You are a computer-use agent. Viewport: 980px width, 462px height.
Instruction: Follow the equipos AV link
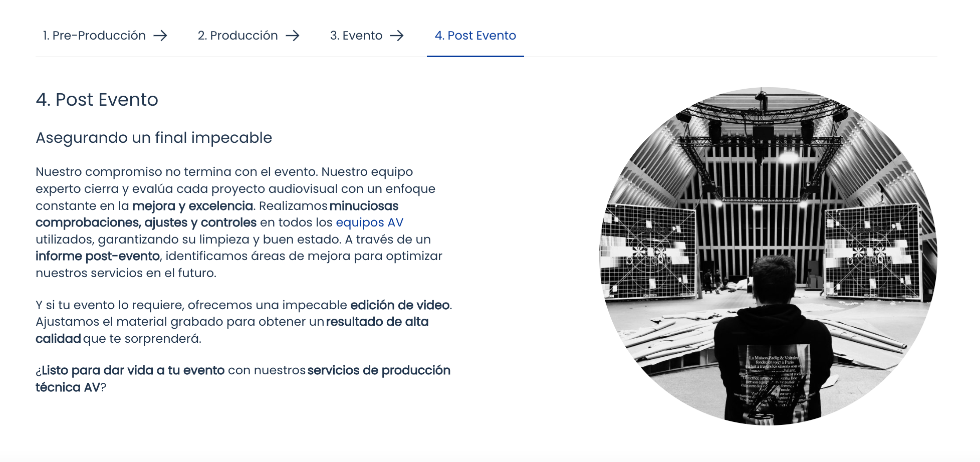369,222
